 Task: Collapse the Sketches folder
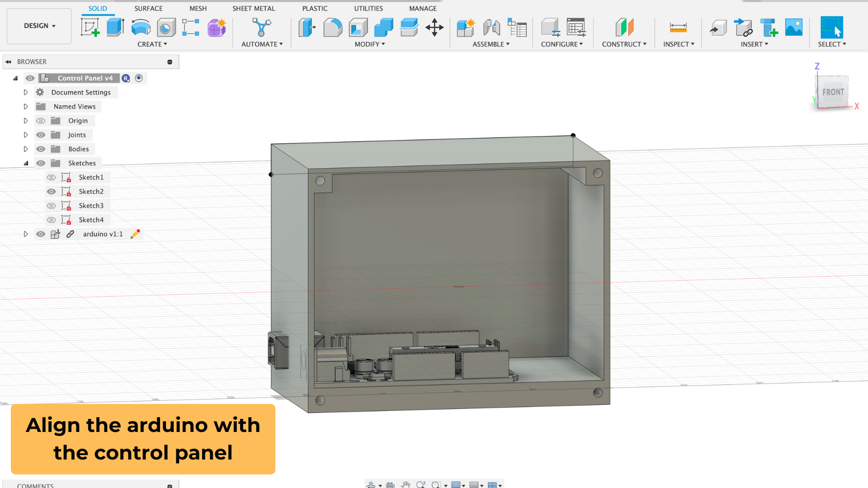(x=26, y=163)
